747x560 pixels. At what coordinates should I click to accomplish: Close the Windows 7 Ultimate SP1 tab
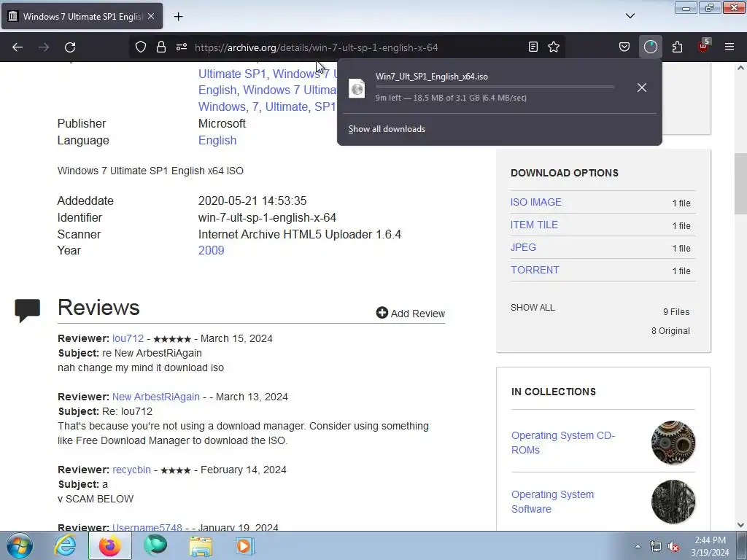[x=150, y=16]
